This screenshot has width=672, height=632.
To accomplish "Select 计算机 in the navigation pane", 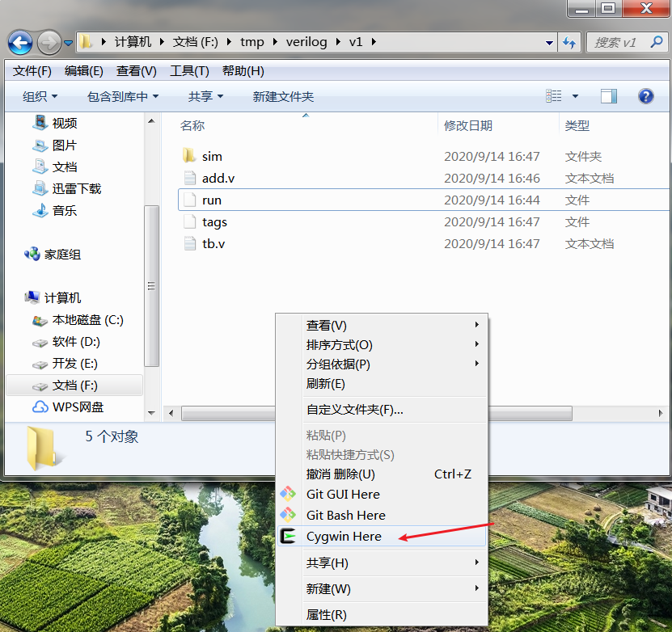I will click(62, 298).
